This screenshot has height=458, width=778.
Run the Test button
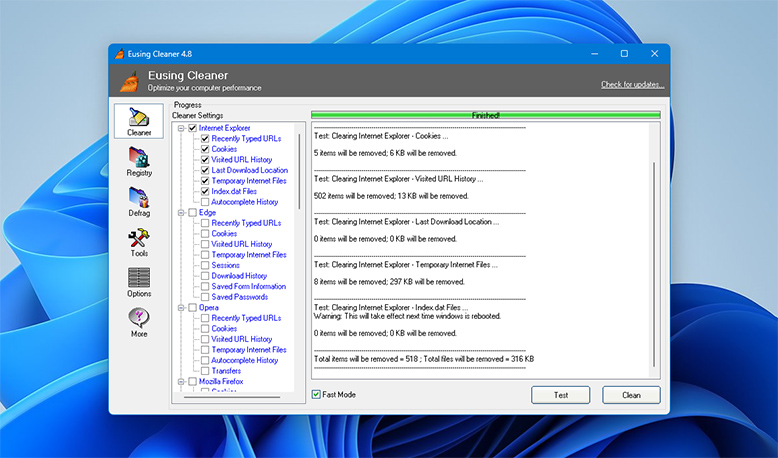pyautogui.click(x=561, y=395)
